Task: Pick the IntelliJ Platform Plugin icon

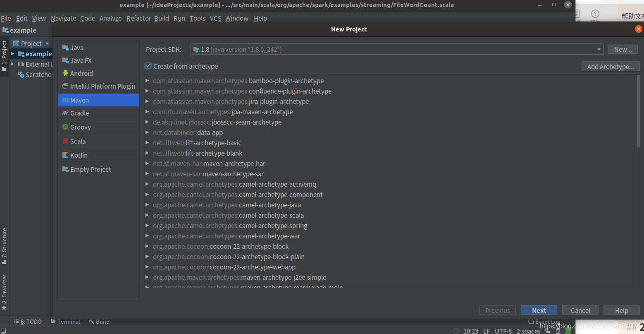Action: point(65,86)
